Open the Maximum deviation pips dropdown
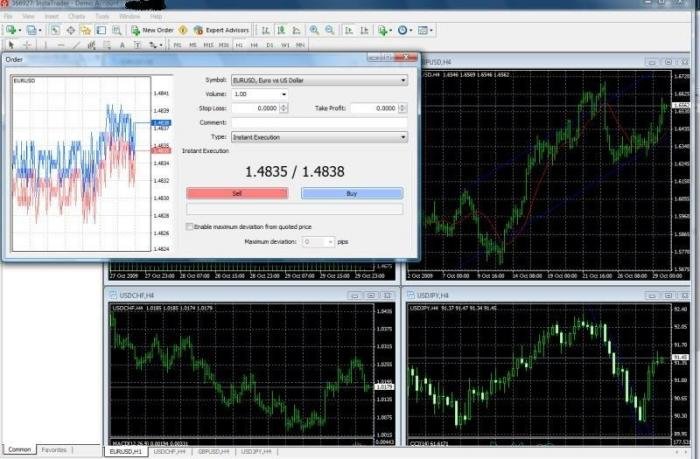 [x=330, y=242]
